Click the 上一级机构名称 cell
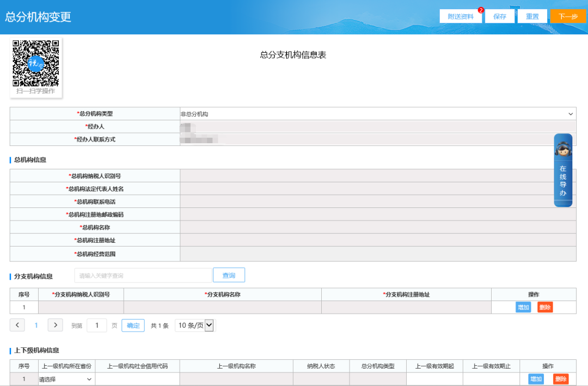Viewport: 588px width, 386px height. point(236,379)
